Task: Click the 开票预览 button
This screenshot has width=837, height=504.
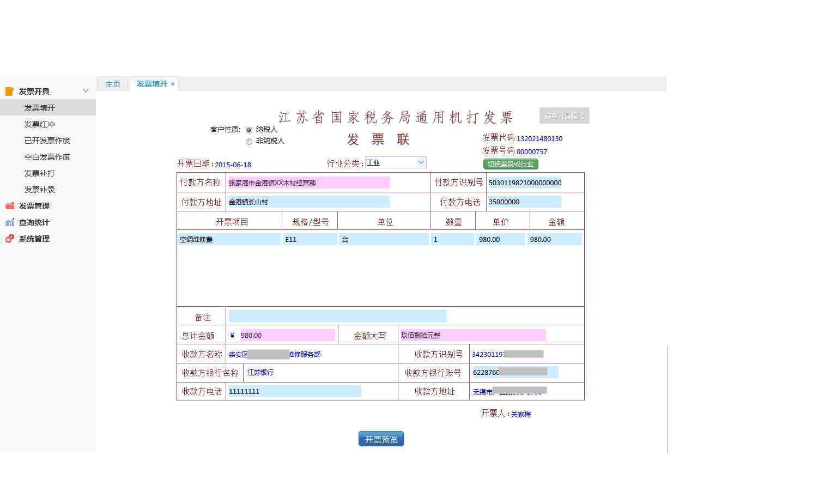Action: [x=381, y=439]
